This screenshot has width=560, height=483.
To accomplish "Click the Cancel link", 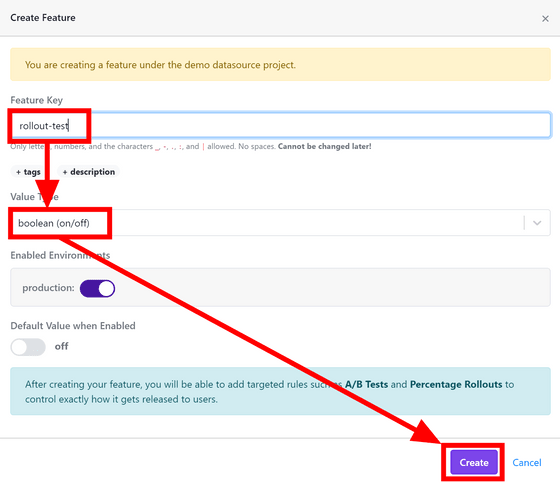I will click(x=527, y=462).
